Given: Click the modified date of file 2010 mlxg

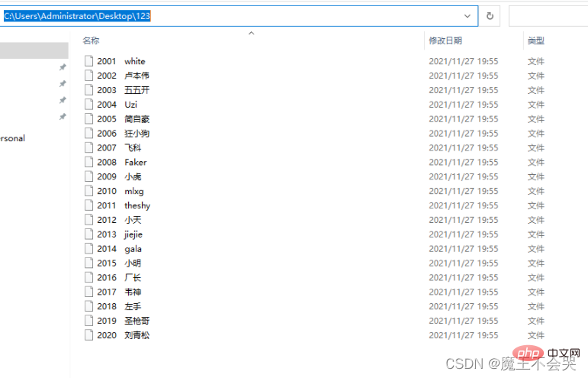Looking at the screenshot, I should (x=464, y=191).
